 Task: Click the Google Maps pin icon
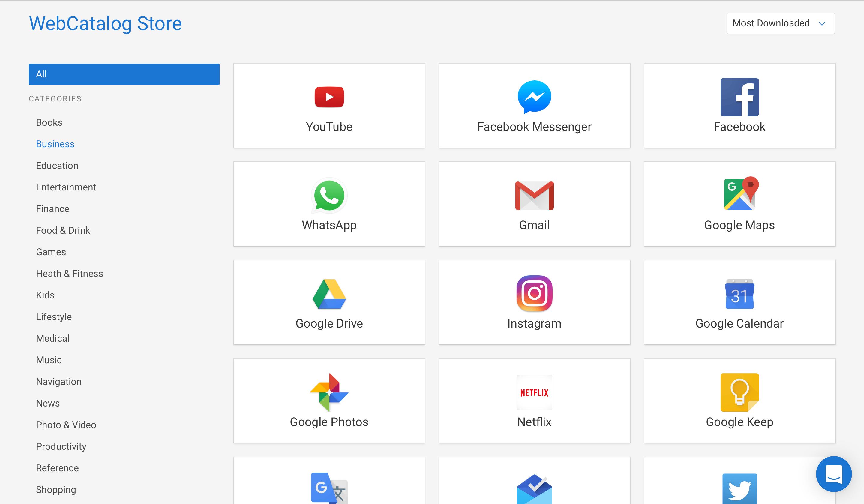pyautogui.click(x=741, y=193)
